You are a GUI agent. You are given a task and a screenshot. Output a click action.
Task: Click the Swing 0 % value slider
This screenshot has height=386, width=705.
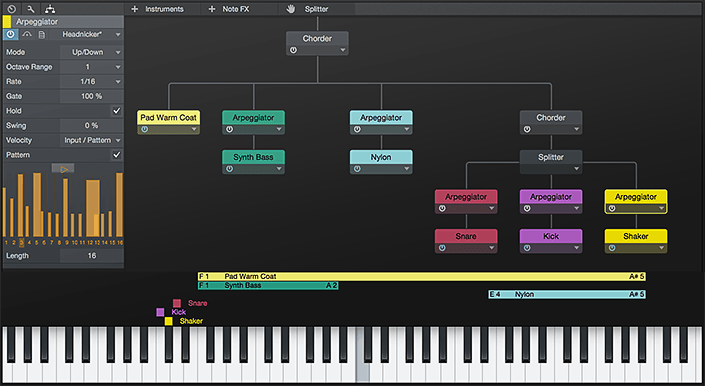point(92,125)
